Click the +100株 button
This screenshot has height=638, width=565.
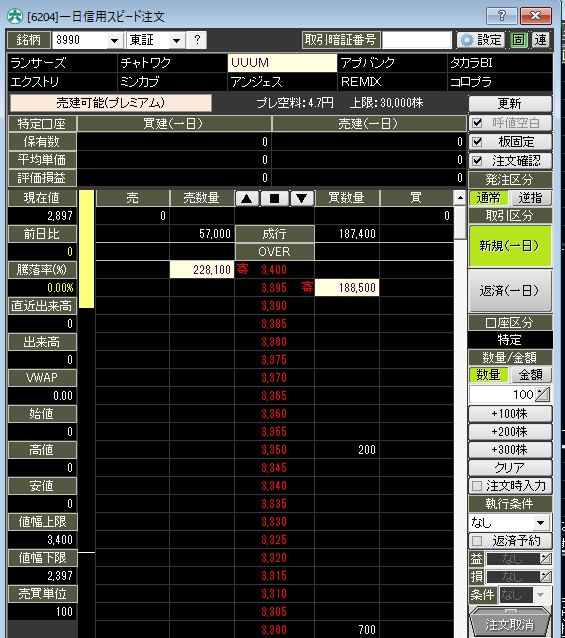[510, 414]
